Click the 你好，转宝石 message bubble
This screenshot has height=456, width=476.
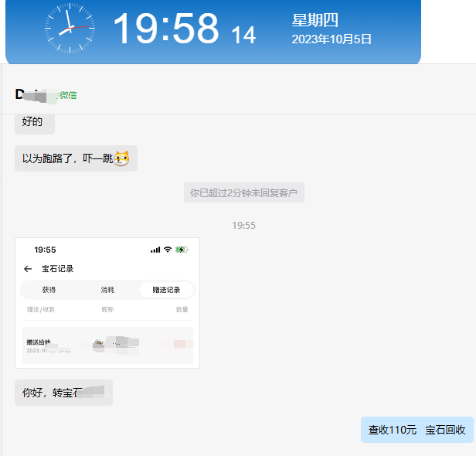pos(63,393)
